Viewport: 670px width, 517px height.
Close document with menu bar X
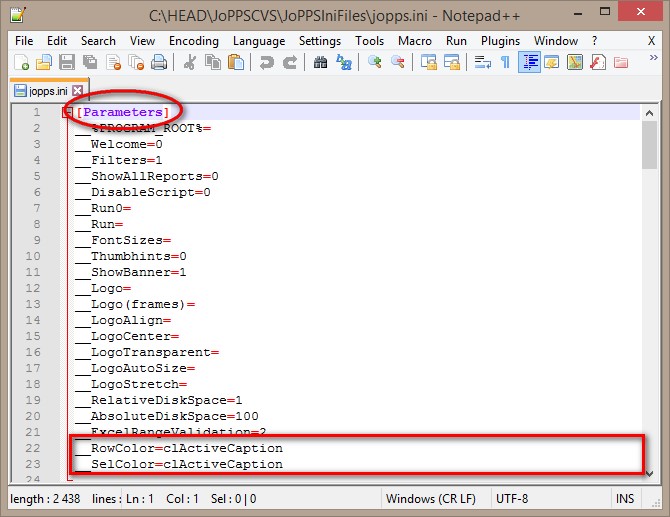pyautogui.click(x=651, y=41)
